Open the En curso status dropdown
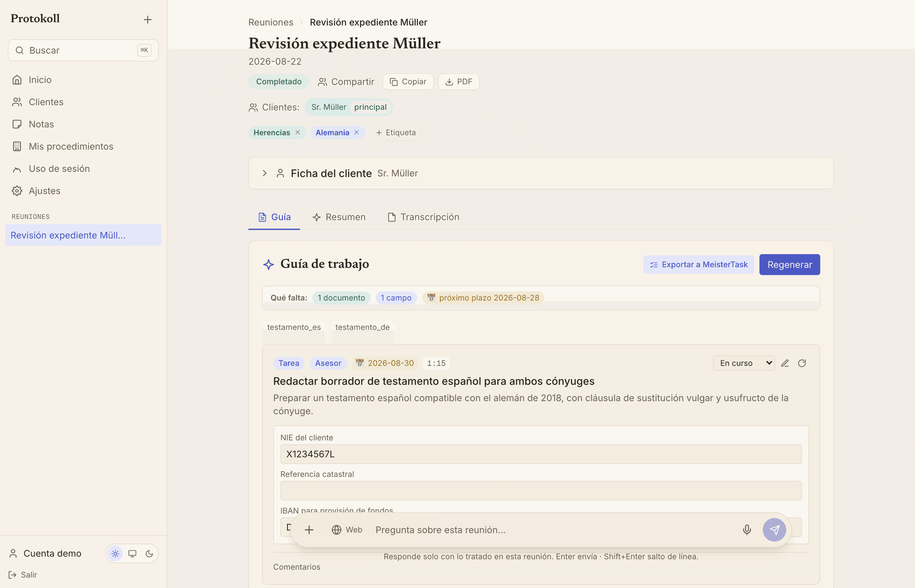The height and width of the screenshot is (588, 915). [743, 363]
